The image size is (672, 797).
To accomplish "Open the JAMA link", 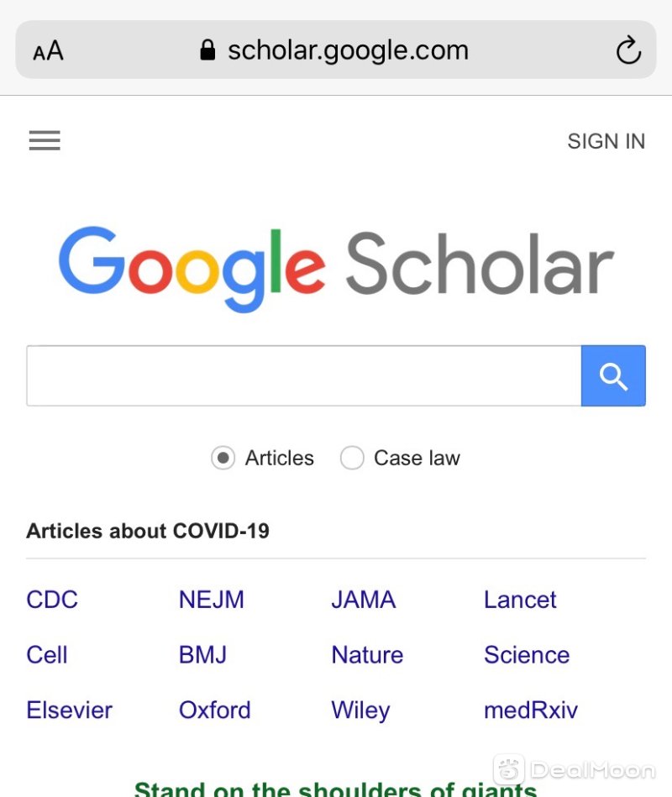I will (364, 600).
